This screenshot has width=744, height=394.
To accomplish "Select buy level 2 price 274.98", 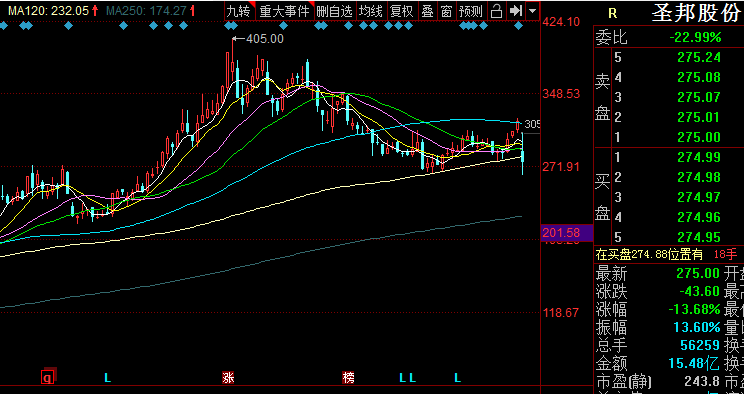I will [698, 177].
